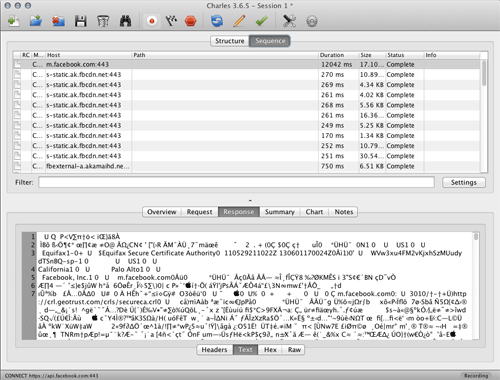Click the New Session toolbar icon

14,21
